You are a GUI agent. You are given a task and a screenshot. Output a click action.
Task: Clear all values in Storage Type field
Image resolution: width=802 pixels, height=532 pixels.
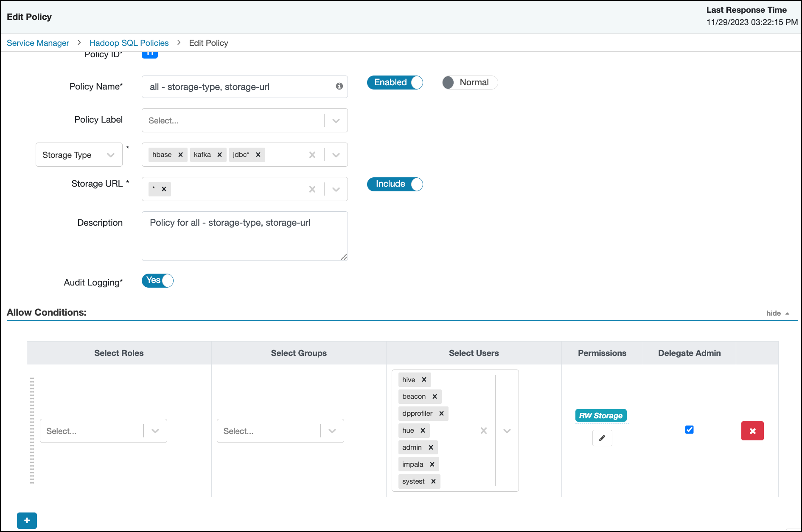(x=312, y=154)
